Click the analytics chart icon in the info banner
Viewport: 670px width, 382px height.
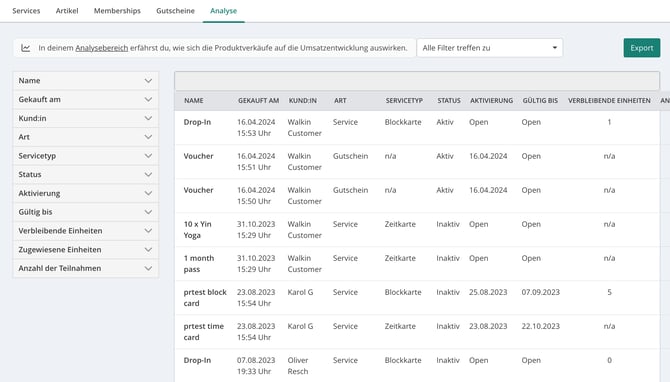[26, 48]
